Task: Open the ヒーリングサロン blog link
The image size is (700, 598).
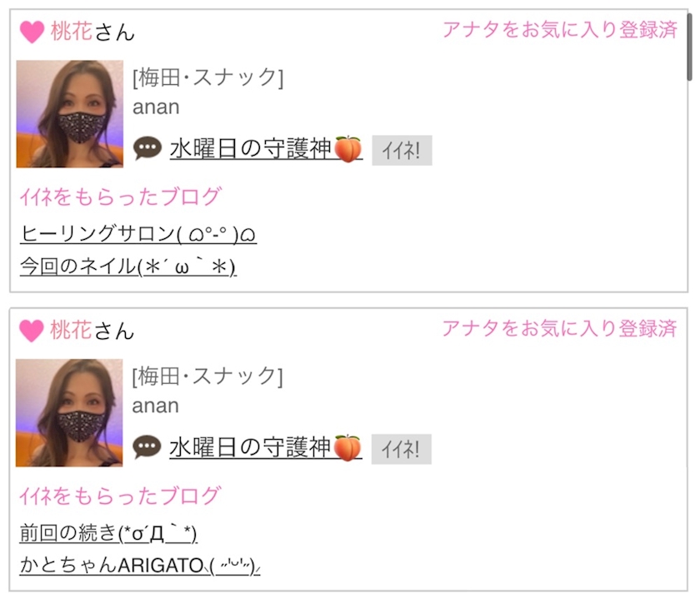Action: tap(138, 233)
